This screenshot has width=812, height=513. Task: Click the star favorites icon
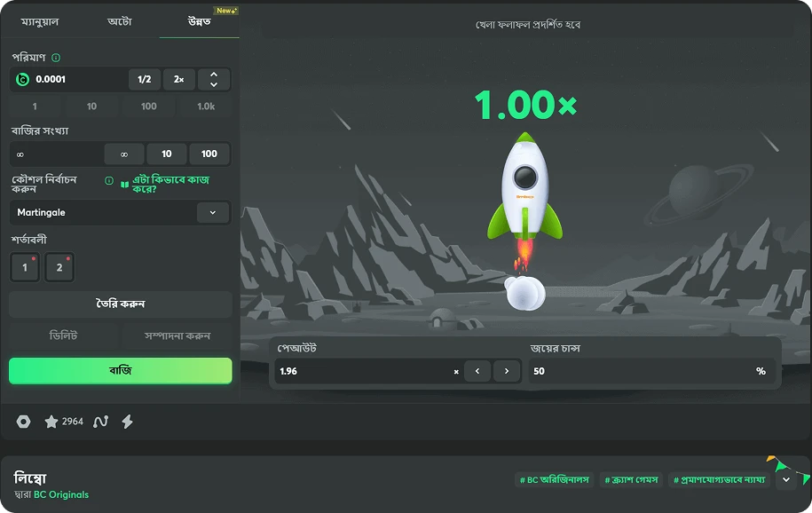pyautogui.click(x=51, y=422)
